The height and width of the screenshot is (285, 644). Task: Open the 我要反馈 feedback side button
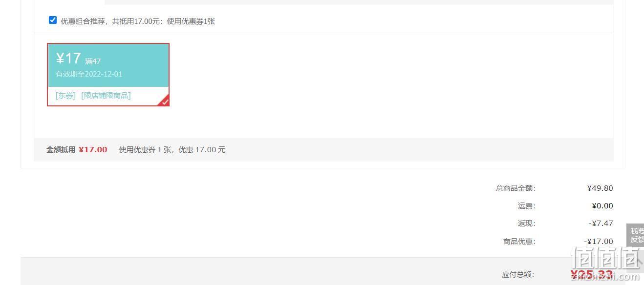coord(636,235)
